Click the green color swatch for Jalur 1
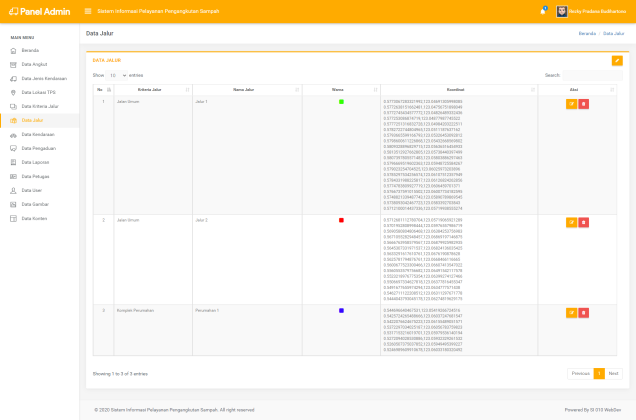Image resolution: width=636 pixels, height=420 pixels. pyautogui.click(x=342, y=101)
